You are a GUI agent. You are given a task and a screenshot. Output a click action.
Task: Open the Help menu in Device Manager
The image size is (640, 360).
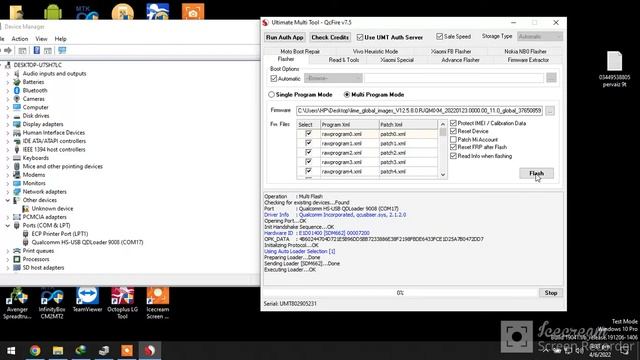tap(60, 39)
